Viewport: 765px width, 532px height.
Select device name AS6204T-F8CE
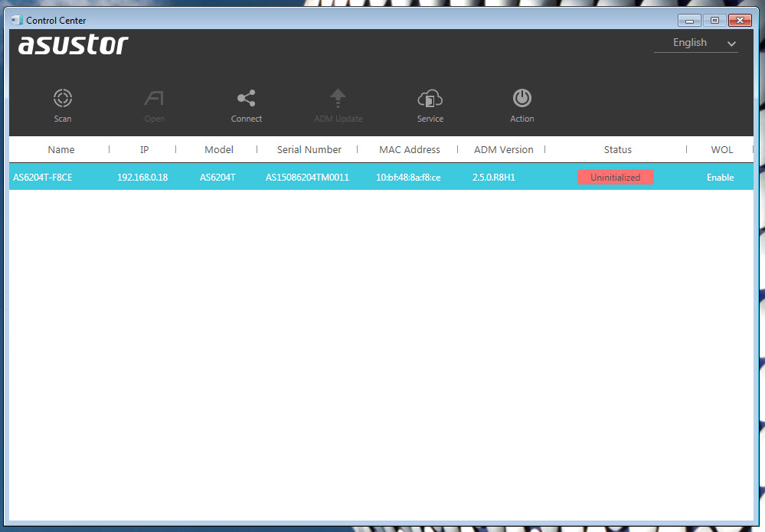(x=42, y=178)
